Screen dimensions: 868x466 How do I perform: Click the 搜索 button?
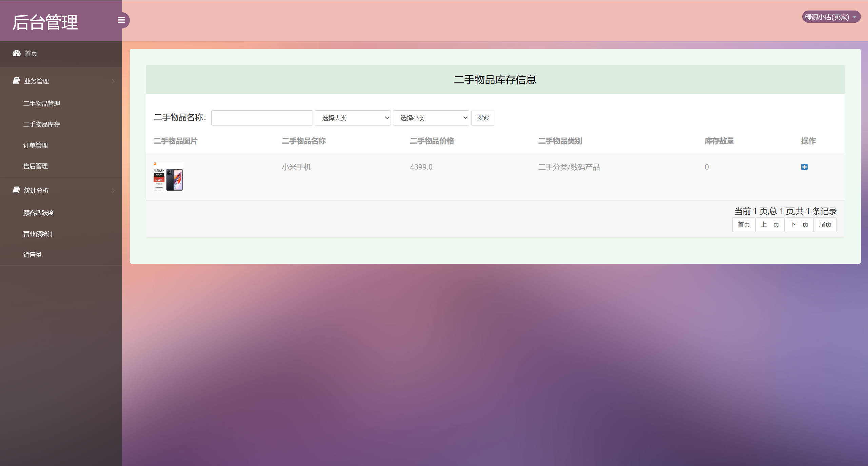click(x=482, y=118)
